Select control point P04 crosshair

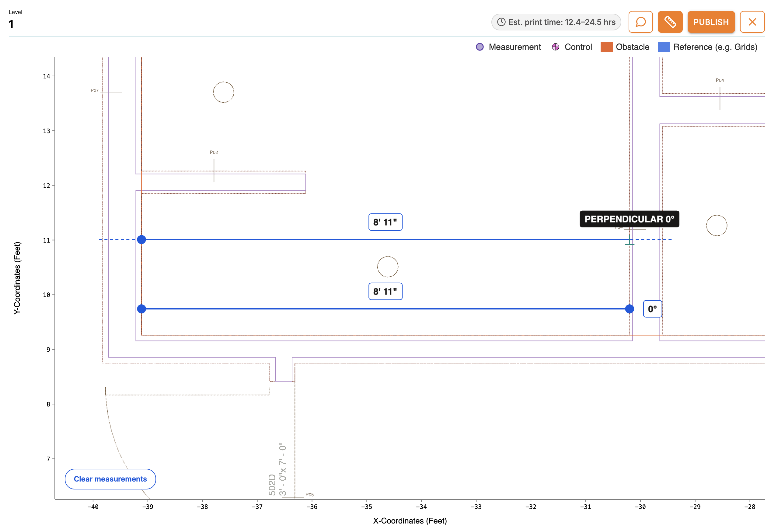(x=720, y=98)
